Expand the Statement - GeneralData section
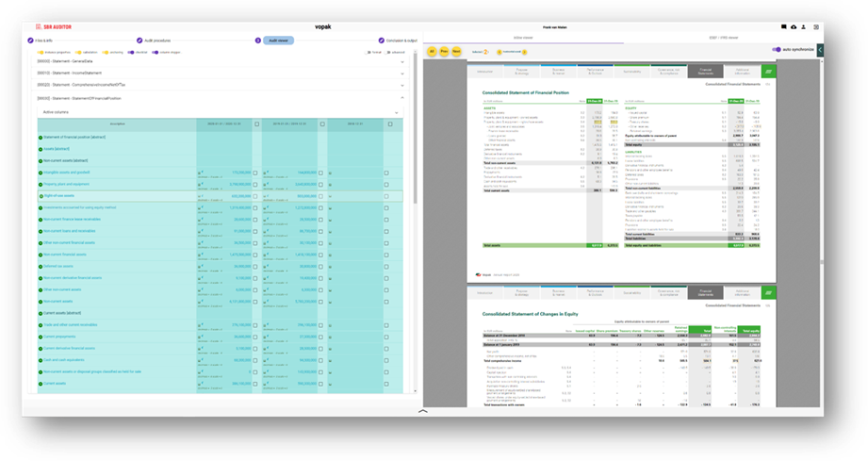Image resolution: width=868 pixels, height=461 pixels. coord(402,62)
